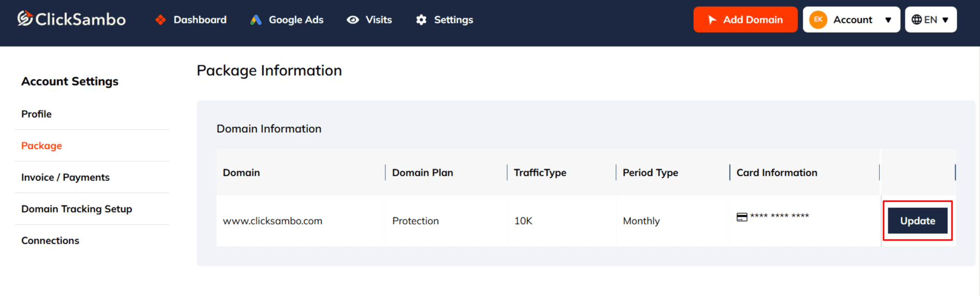The image size is (980, 296).
Task: Select Connections in Account Settings
Action: coord(50,241)
